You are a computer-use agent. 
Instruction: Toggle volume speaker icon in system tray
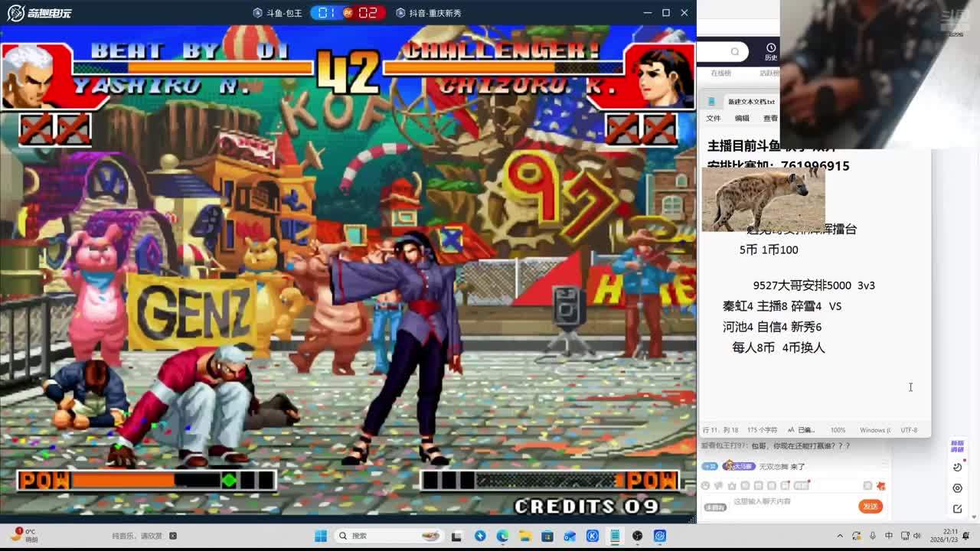(917, 536)
